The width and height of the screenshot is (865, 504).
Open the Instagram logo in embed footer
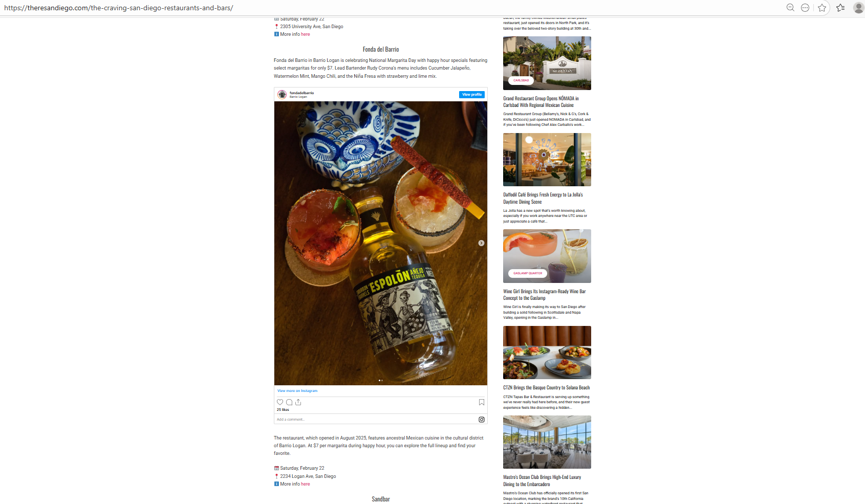tap(482, 420)
